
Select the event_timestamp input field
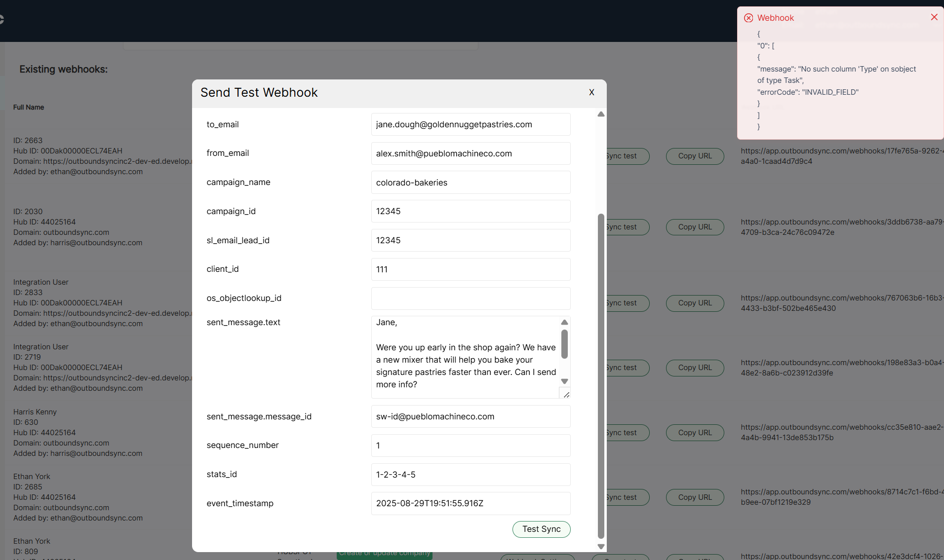[x=471, y=503]
